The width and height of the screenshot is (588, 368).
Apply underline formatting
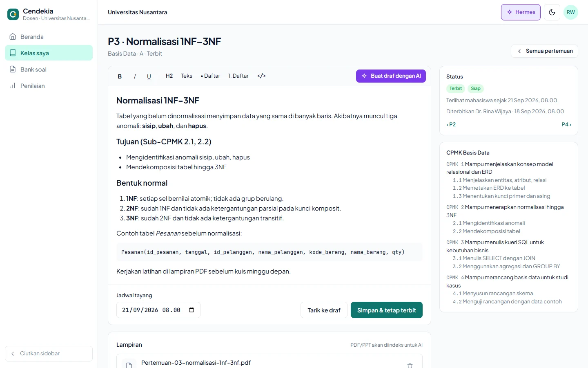coord(149,76)
